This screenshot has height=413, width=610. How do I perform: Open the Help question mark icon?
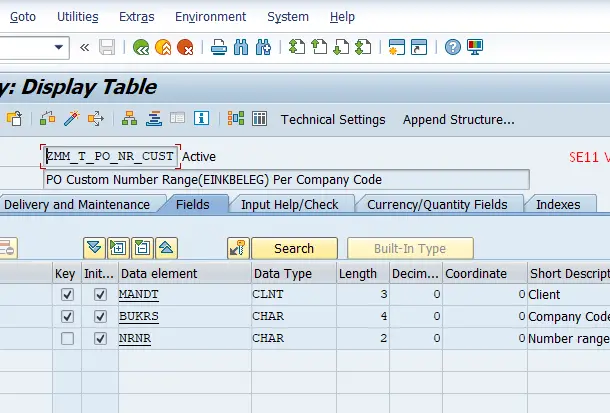point(453,47)
